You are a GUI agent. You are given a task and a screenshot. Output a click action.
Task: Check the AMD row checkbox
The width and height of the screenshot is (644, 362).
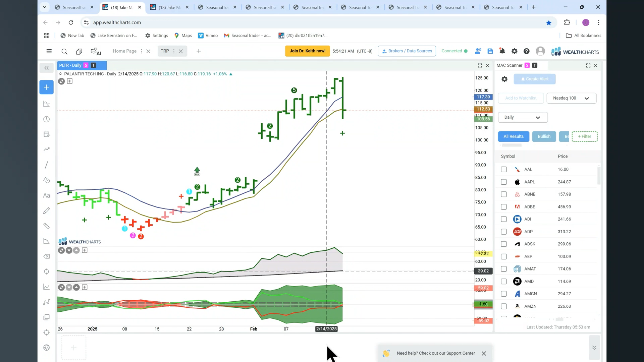(504, 282)
